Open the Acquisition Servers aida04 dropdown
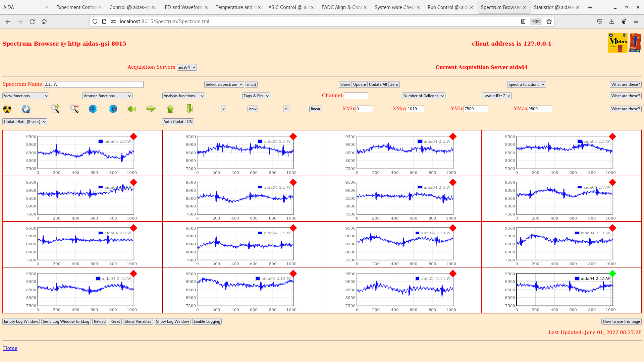 (186, 67)
